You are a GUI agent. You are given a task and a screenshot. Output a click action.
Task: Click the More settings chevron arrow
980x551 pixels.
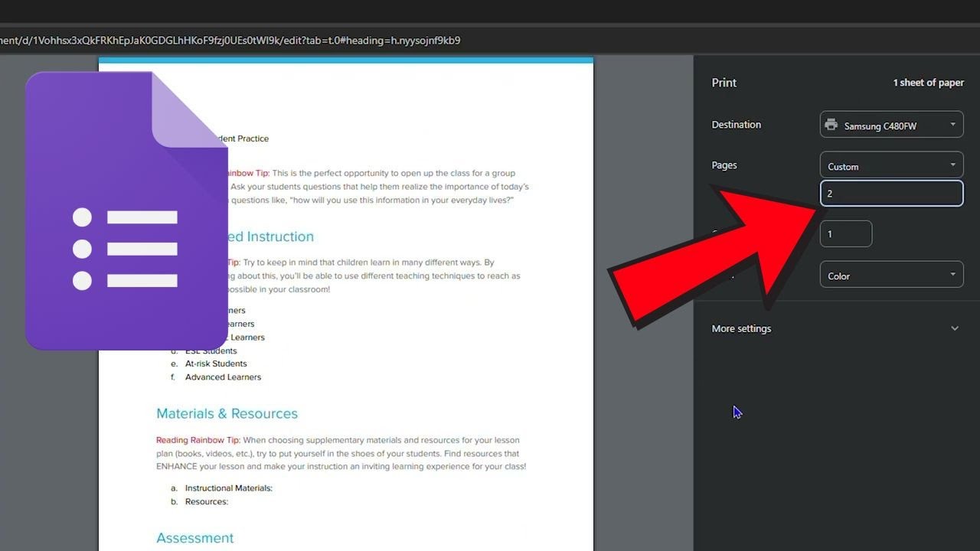click(x=955, y=328)
